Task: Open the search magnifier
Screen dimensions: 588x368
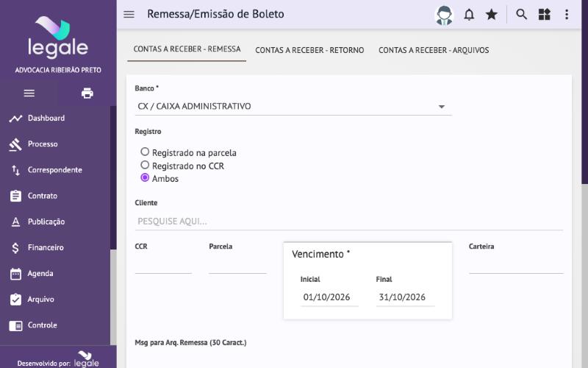Action: click(x=521, y=14)
